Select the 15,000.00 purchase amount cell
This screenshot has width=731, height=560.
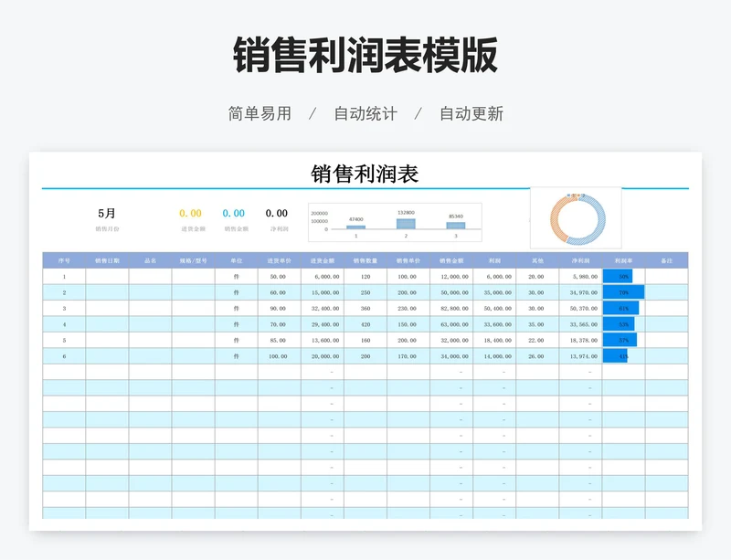pos(323,292)
